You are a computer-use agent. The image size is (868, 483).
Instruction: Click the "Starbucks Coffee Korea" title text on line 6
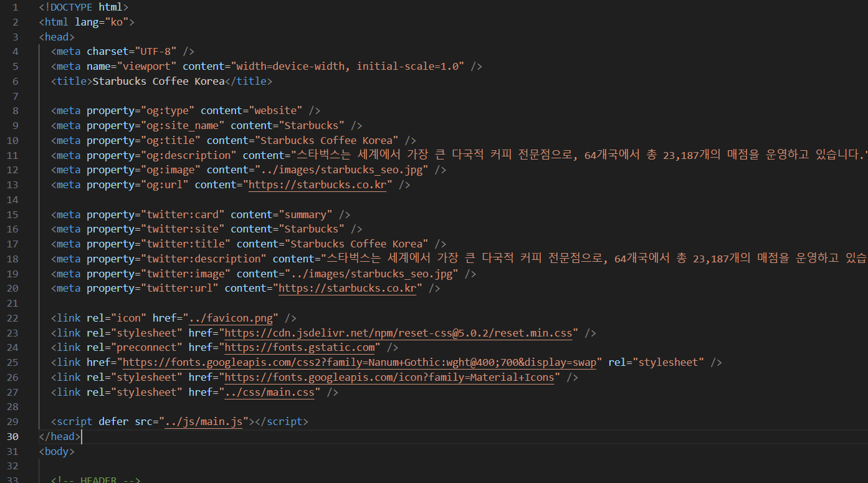[158, 82]
